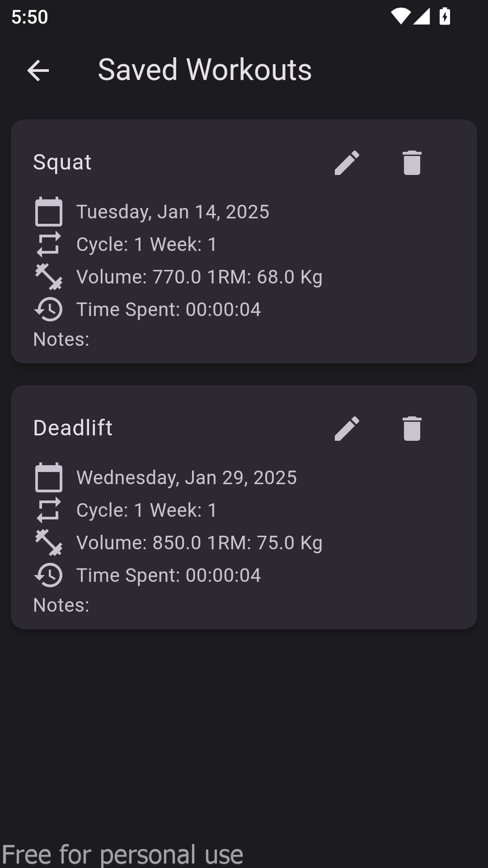Image resolution: width=488 pixels, height=868 pixels.
Task: Click the Deadlift calendar date icon
Action: pyautogui.click(x=49, y=477)
